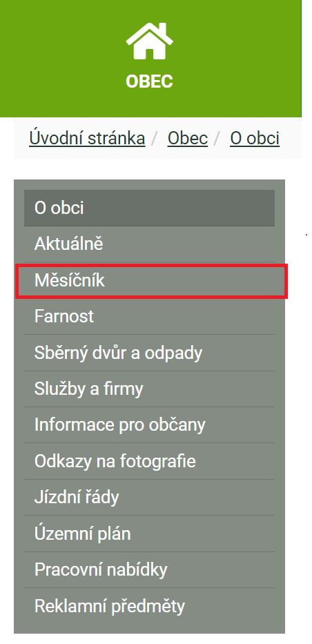Select the red-outlined sidebar entry

click(151, 281)
